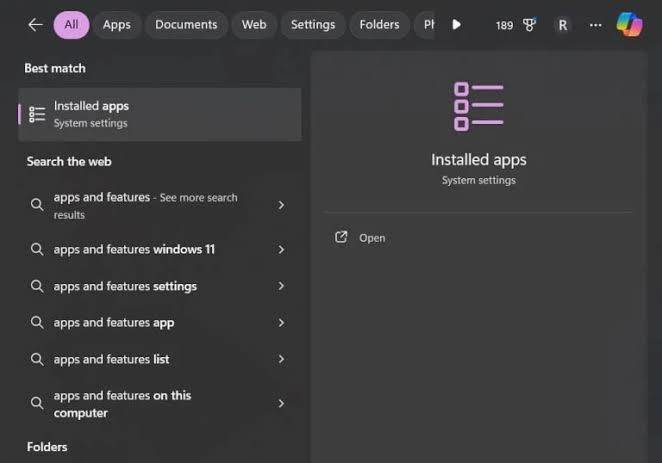The width and height of the screenshot is (662, 463).
Task: Show more filters with the play arrow
Action: click(456, 25)
